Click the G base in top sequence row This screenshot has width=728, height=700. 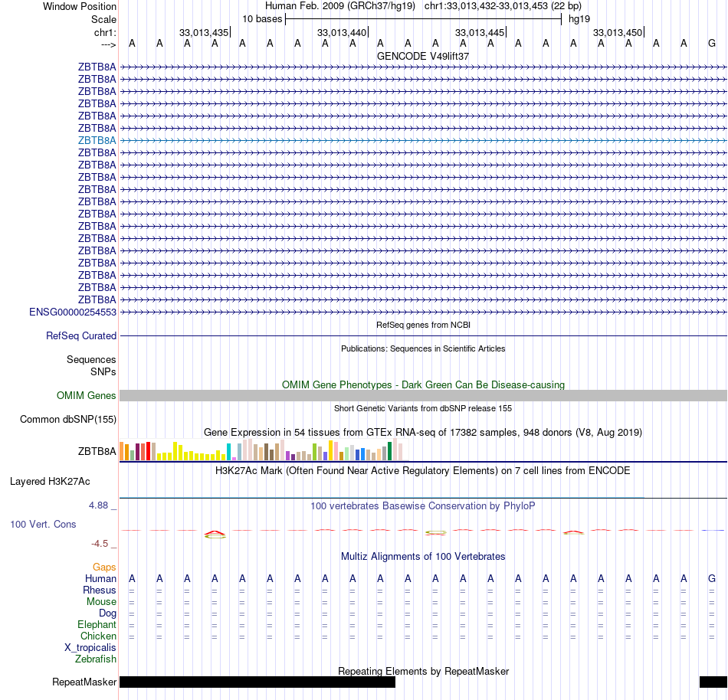(711, 44)
